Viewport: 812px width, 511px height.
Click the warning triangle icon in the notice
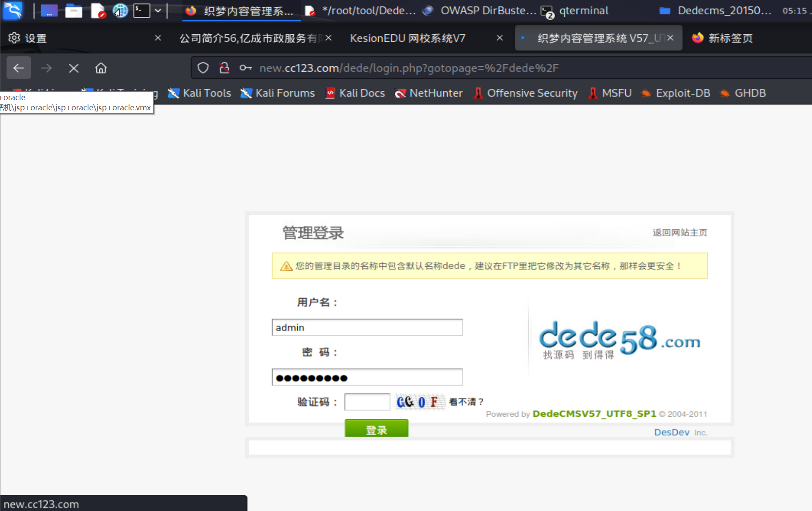(286, 266)
